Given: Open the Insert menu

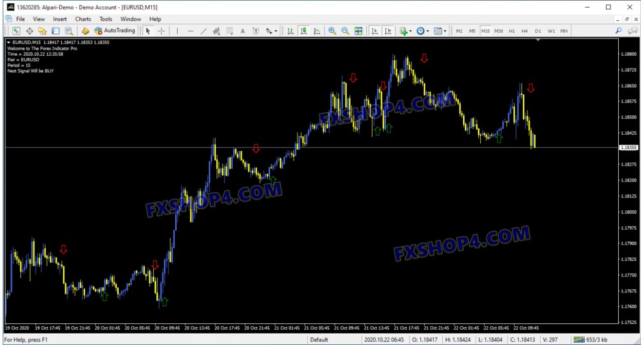Looking at the screenshot, I should [60, 19].
